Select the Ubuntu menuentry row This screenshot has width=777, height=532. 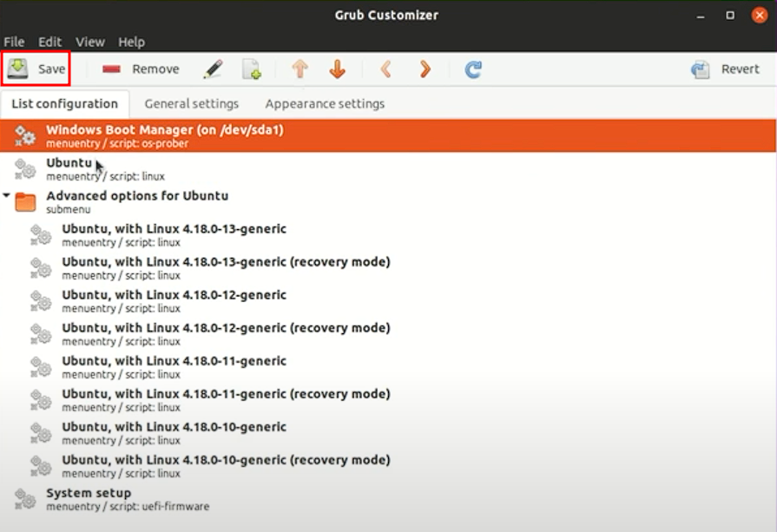388,169
